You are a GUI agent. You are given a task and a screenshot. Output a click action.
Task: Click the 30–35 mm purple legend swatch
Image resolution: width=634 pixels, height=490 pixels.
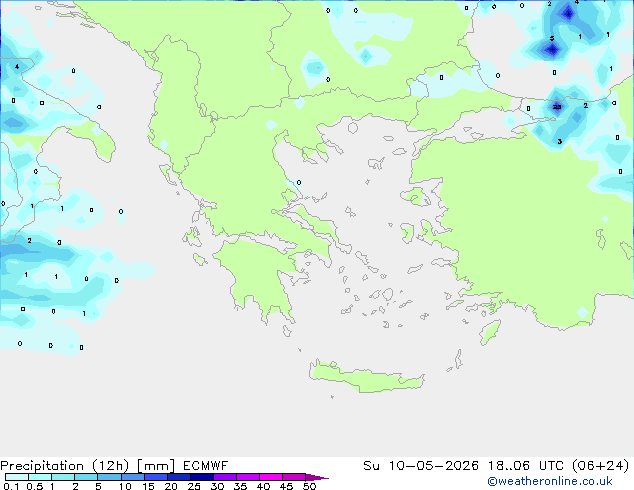(x=224, y=477)
